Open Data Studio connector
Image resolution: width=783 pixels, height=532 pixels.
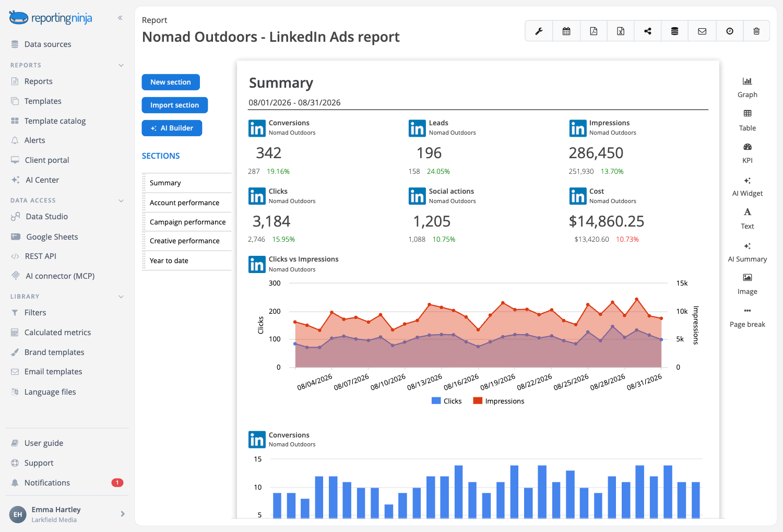[46, 217]
